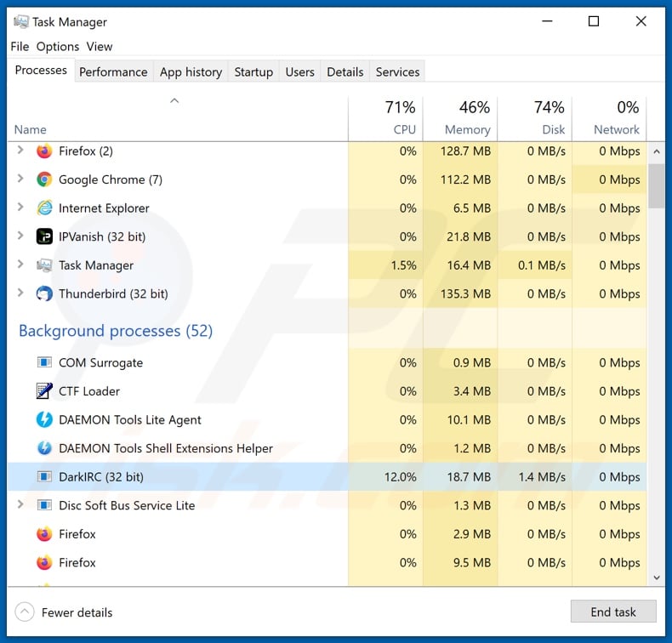
Task: Expand the Firefox (2) process group
Action: [x=20, y=150]
